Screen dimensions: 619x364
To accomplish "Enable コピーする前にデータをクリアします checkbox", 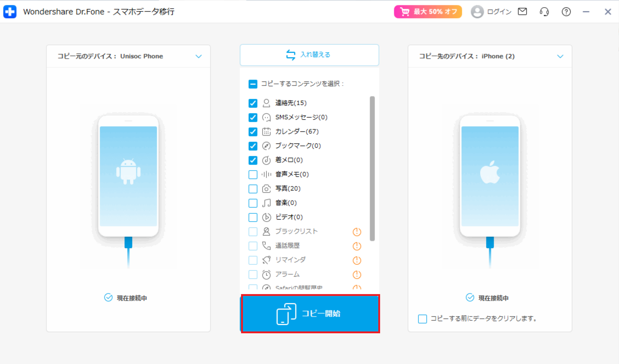I will 423,319.
